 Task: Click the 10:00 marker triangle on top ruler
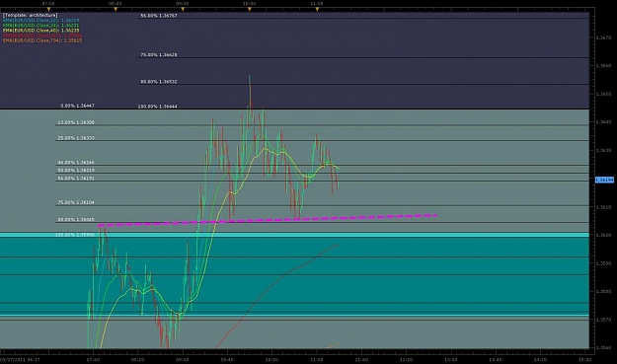250,9
